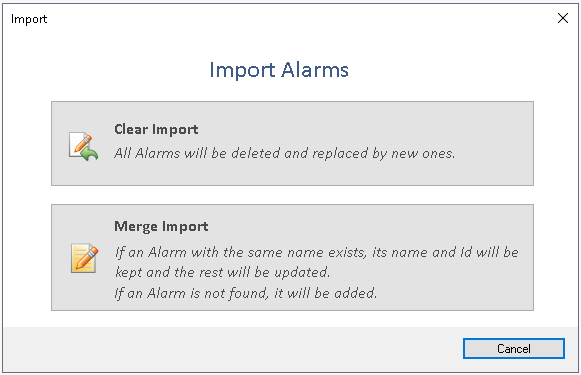Click the blue "Import Alarms" heading

click(279, 70)
